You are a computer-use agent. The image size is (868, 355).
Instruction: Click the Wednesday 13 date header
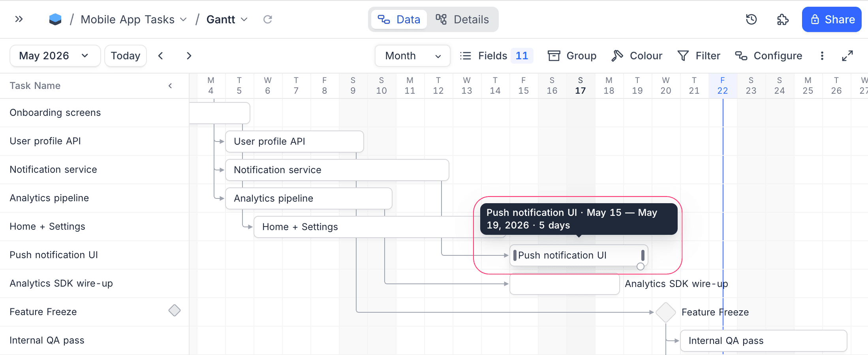(467, 86)
